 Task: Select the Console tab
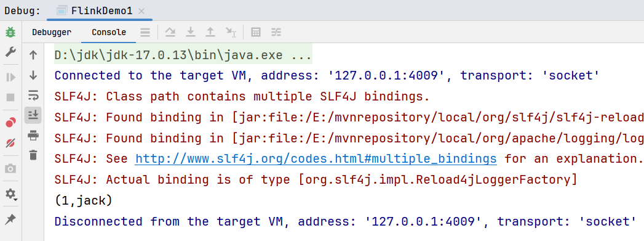[109, 32]
